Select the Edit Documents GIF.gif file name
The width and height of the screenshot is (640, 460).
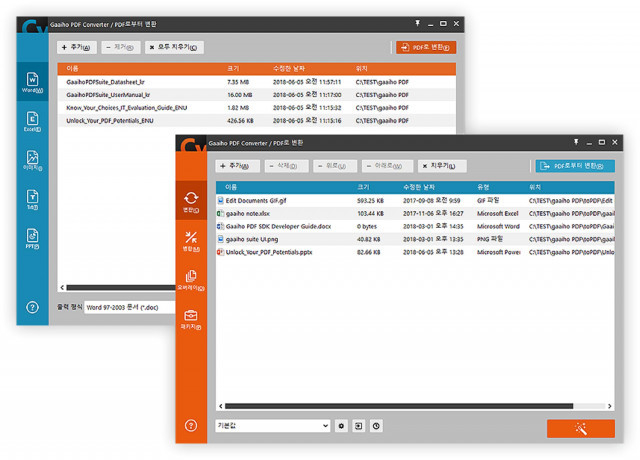point(256,200)
